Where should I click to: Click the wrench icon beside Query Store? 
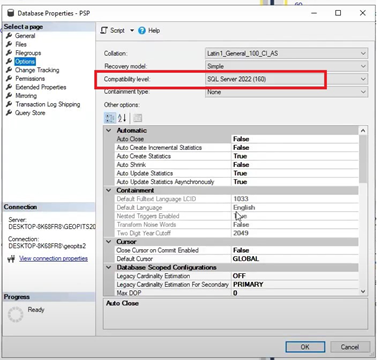tap(9, 113)
